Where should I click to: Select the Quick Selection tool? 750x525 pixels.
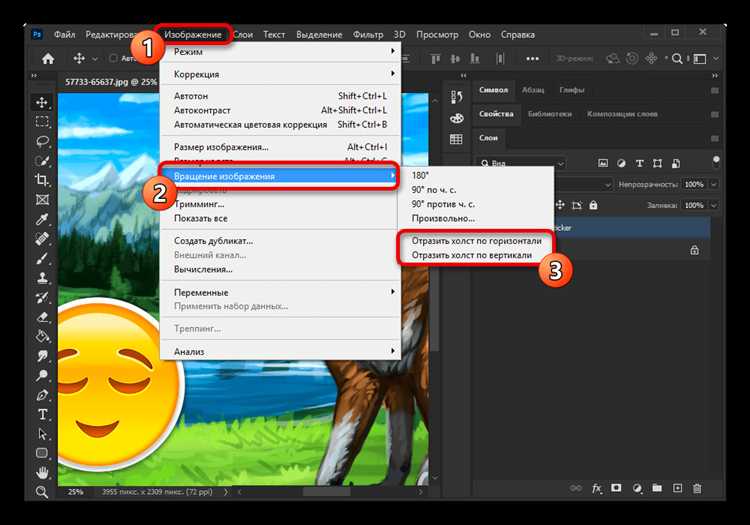click(x=42, y=161)
